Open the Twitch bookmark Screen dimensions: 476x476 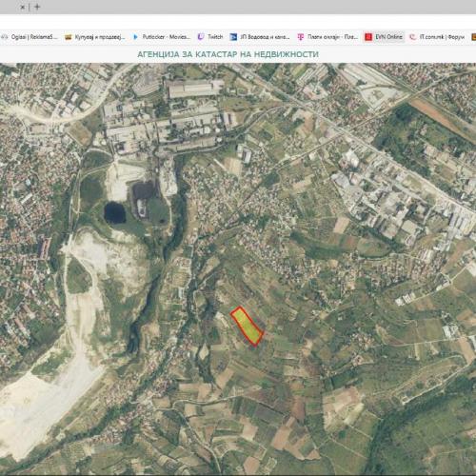210,37
